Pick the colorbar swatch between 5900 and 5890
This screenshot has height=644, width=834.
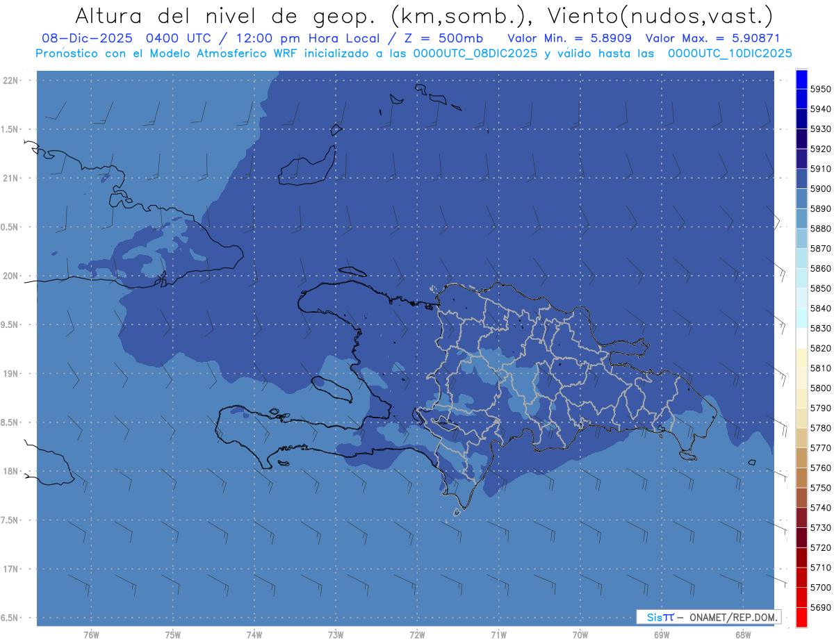coord(801,199)
